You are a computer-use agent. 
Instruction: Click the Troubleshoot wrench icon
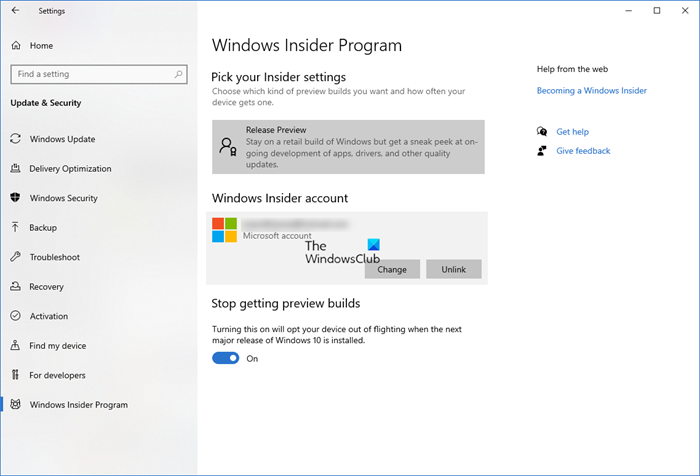coord(16,257)
